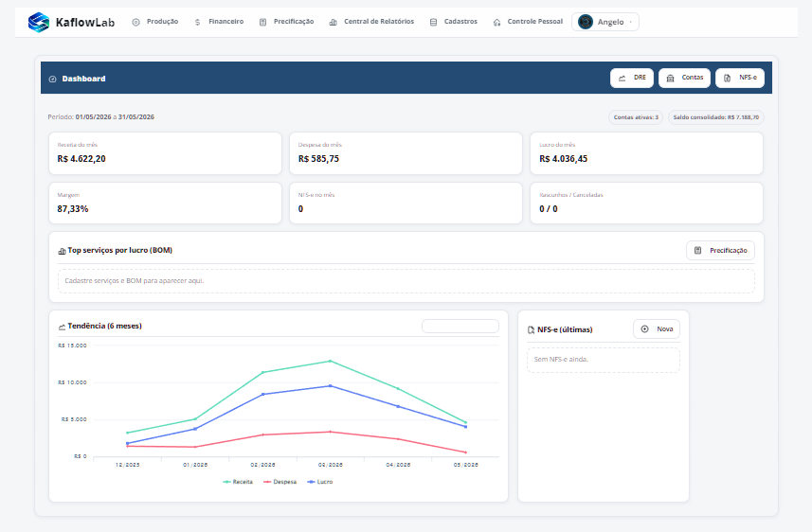Screen dimensions: 812x532
Task: Click the Produção gear icon
Action: 135,23
